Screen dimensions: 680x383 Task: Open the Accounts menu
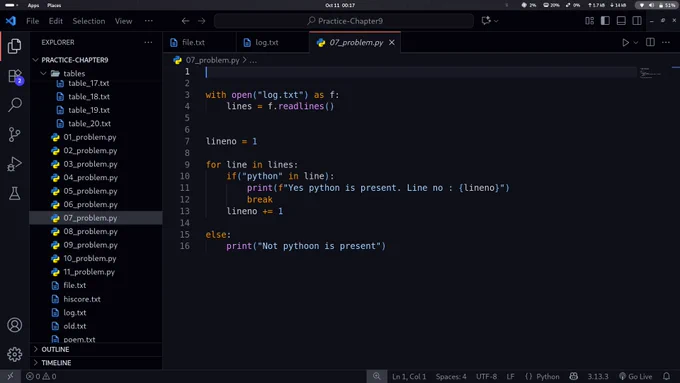tap(14, 325)
